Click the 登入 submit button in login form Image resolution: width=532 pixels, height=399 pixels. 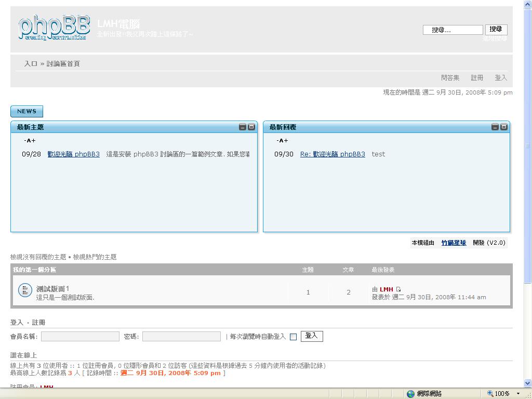click(x=312, y=336)
